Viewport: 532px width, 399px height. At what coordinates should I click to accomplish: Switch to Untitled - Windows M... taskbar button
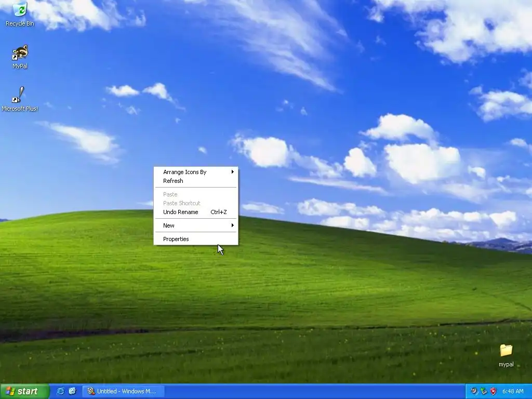pos(124,391)
